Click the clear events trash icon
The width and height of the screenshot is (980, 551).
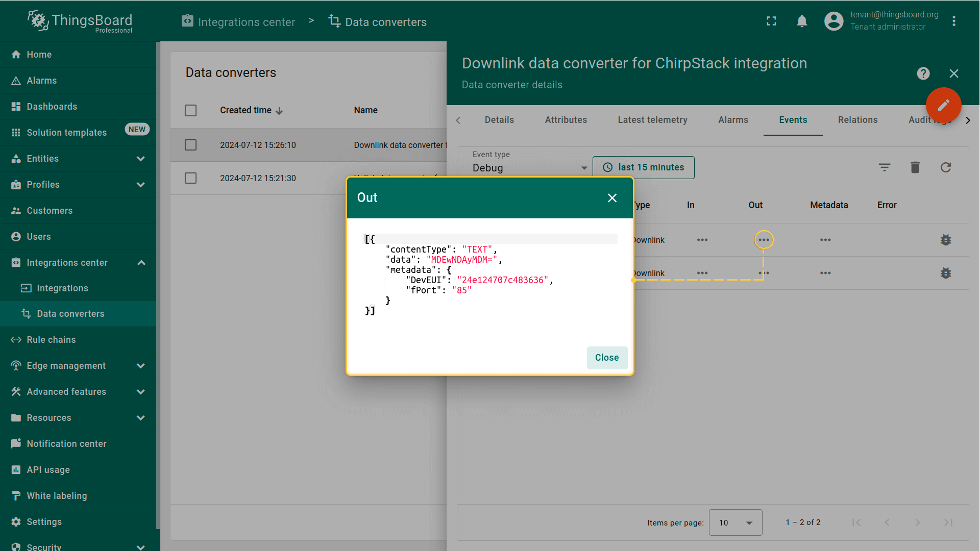point(915,167)
